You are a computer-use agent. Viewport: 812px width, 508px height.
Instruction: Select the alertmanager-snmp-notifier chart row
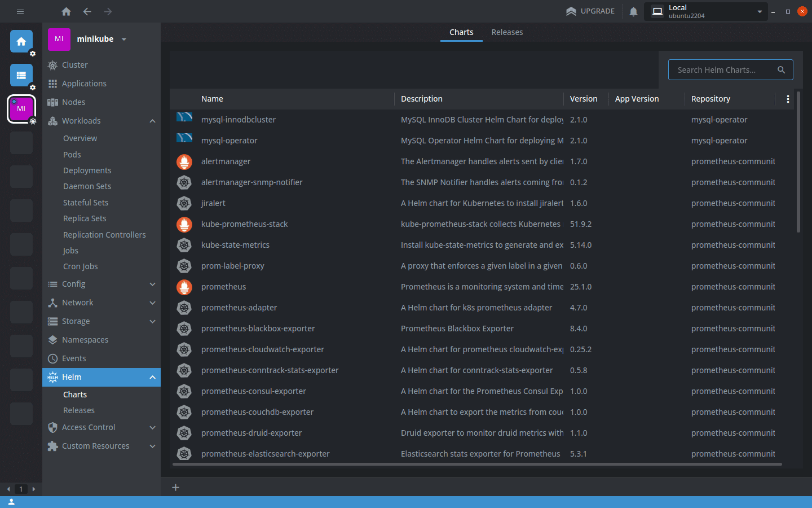pyautogui.click(x=482, y=182)
